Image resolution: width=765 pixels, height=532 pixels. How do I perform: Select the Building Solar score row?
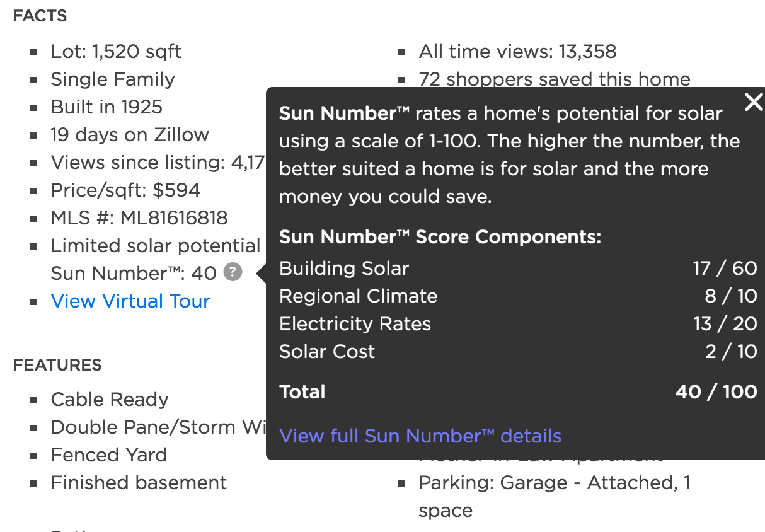tap(344, 268)
